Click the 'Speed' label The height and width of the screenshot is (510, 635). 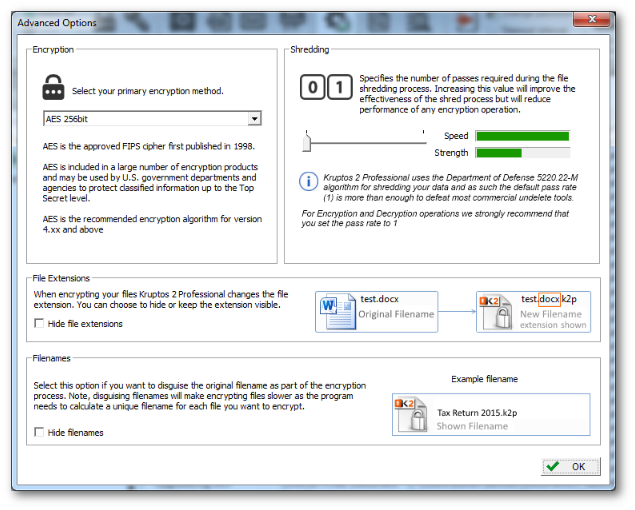point(456,136)
